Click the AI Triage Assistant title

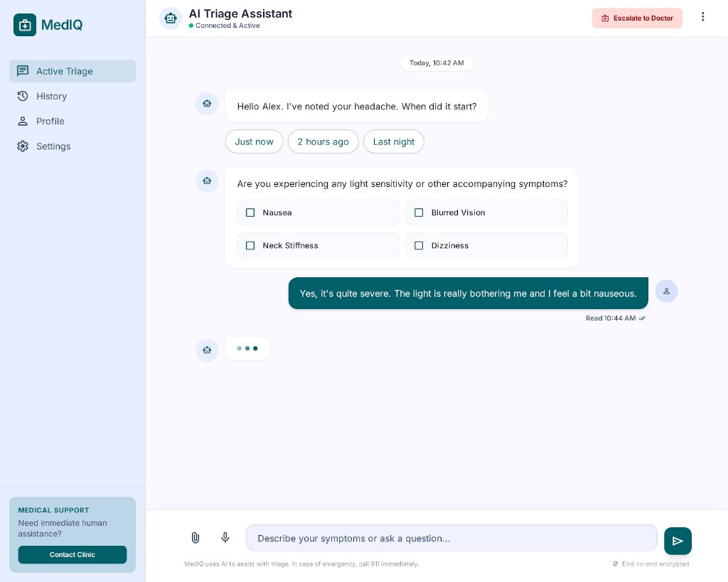tap(240, 14)
